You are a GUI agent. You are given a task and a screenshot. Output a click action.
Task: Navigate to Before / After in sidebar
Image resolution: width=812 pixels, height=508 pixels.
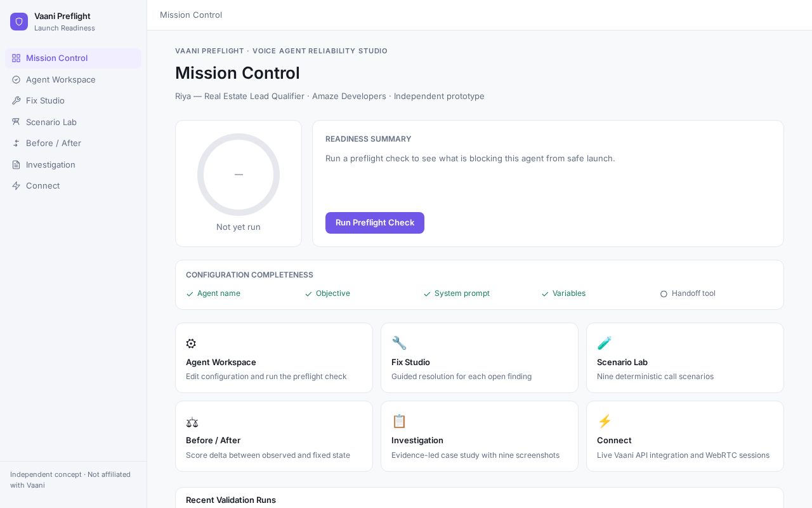(73, 143)
